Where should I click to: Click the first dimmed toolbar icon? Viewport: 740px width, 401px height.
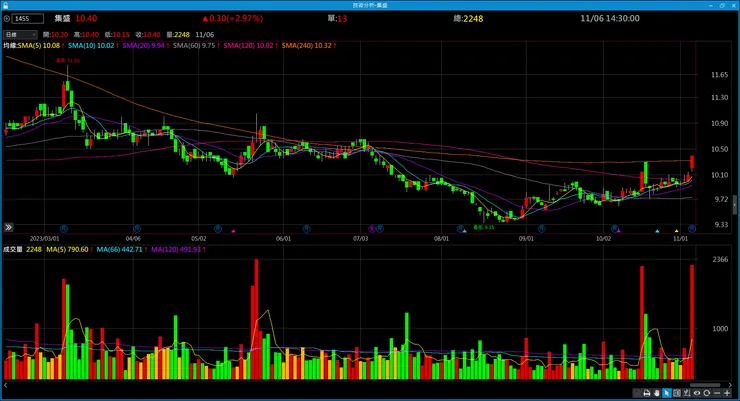pos(638,393)
